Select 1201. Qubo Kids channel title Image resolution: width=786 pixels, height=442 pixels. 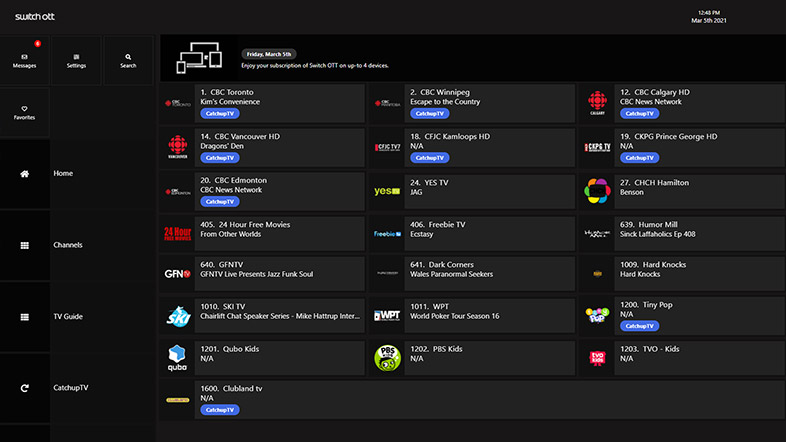click(230, 349)
